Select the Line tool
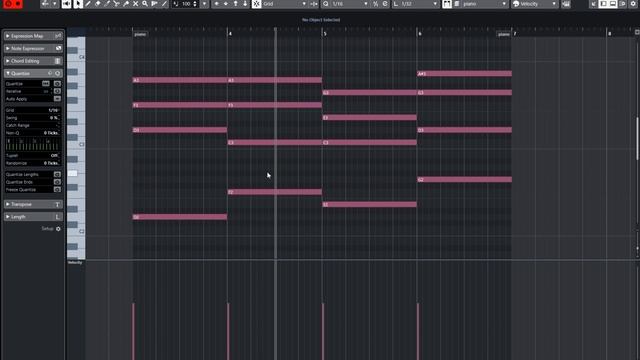The image size is (640, 360). (x=164, y=4)
